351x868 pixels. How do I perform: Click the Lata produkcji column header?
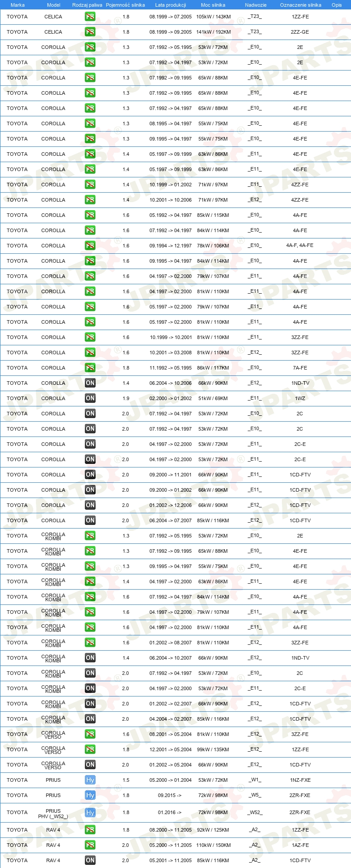coord(171,5)
